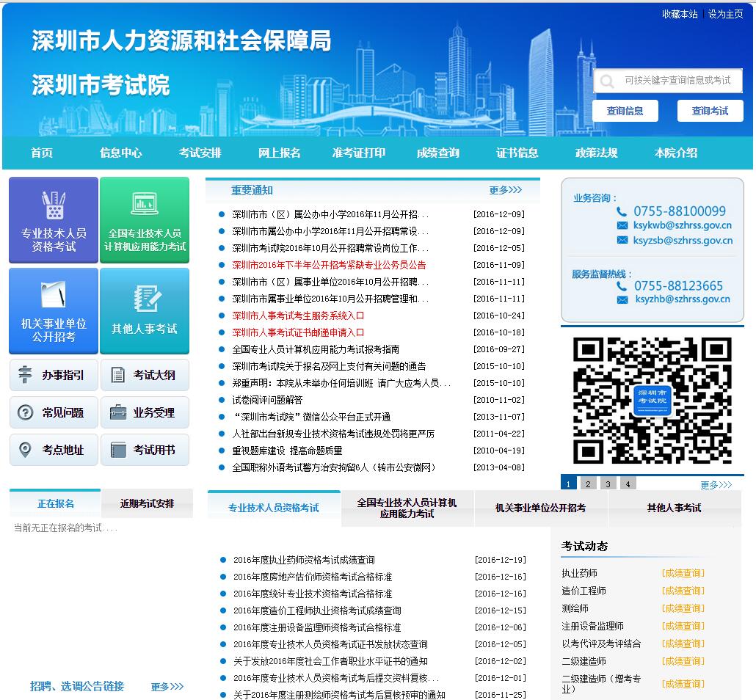Open 考试安排 navigation menu
Image resolution: width=756 pixels, height=700 pixels.
200,153
